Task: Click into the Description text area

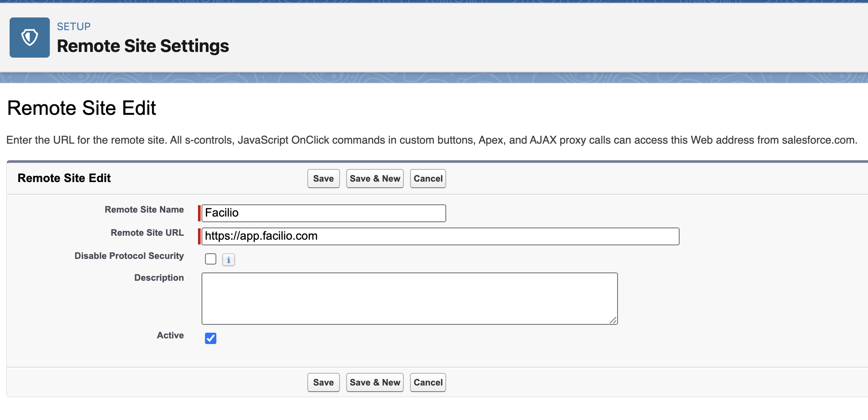Action: (409, 299)
